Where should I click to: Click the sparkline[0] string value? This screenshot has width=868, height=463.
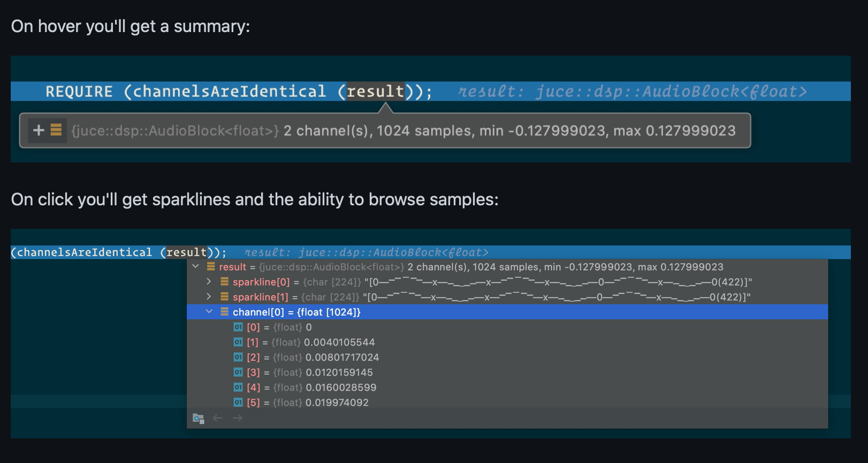558,282
